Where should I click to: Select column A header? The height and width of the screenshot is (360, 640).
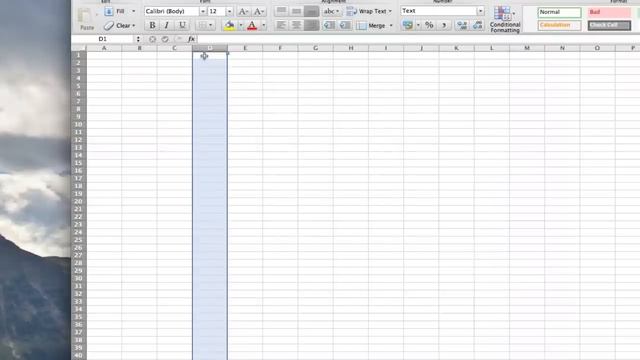pos(104,48)
